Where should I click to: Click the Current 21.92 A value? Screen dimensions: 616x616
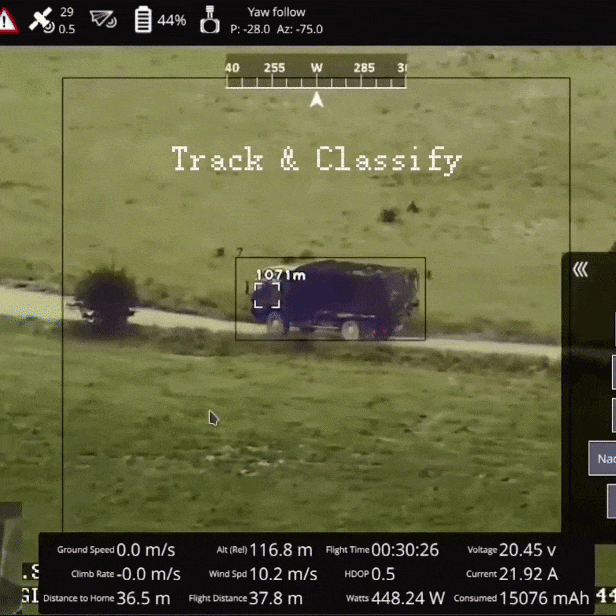pyautogui.click(x=529, y=574)
